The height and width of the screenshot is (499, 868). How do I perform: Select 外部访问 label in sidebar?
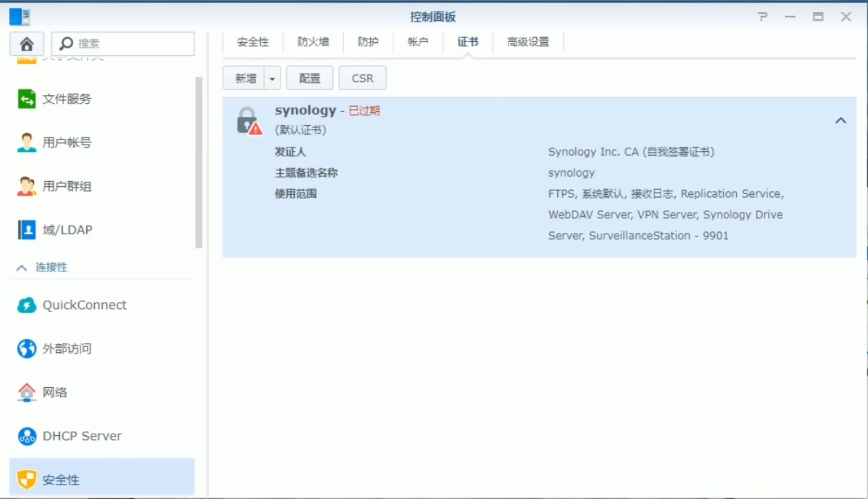click(67, 349)
